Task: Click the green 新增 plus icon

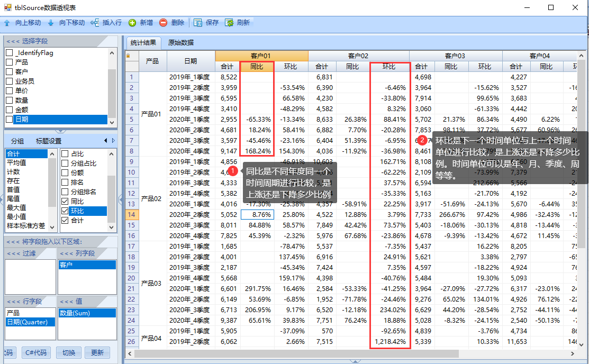Action: point(132,23)
